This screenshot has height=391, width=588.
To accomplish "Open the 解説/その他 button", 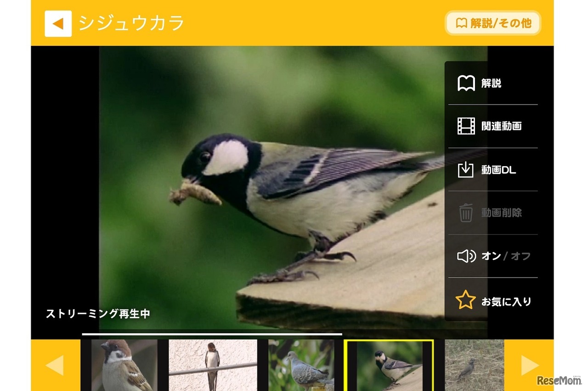I will click(x=493, y=23).
